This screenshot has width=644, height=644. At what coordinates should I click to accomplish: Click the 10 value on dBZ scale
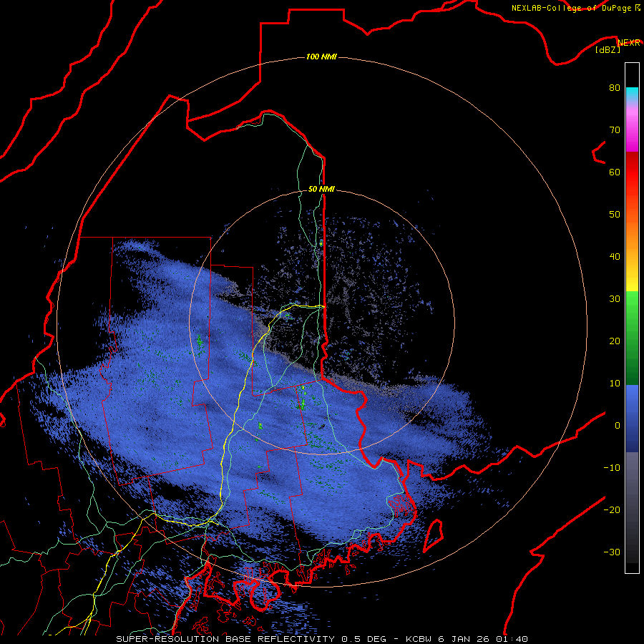click(x=615, y=384)
